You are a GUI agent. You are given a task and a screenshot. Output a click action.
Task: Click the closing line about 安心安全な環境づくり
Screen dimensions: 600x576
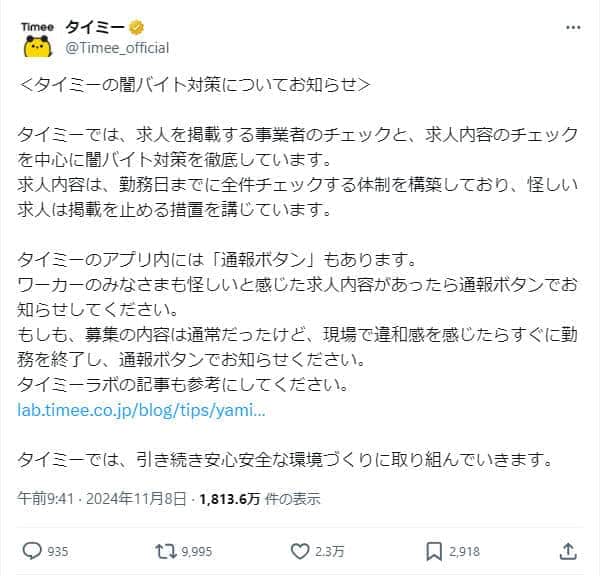tap(285, 460)
